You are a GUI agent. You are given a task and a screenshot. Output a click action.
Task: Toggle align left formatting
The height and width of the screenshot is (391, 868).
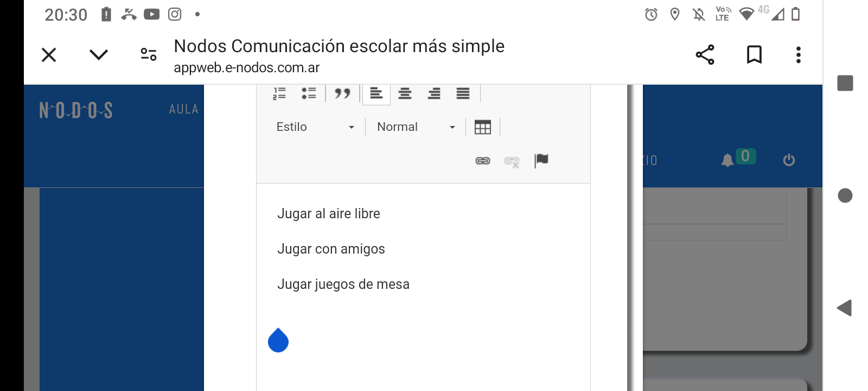(376, 93)
